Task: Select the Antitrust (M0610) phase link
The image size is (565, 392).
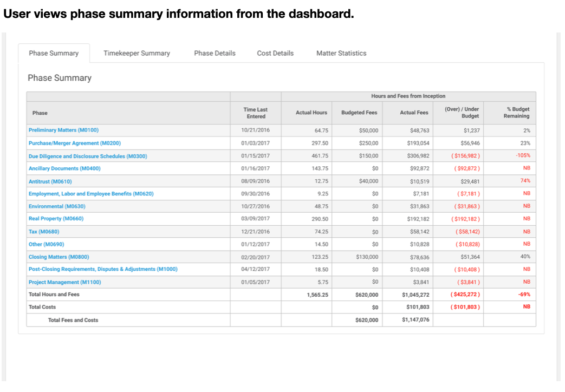Action: (50, 181)
